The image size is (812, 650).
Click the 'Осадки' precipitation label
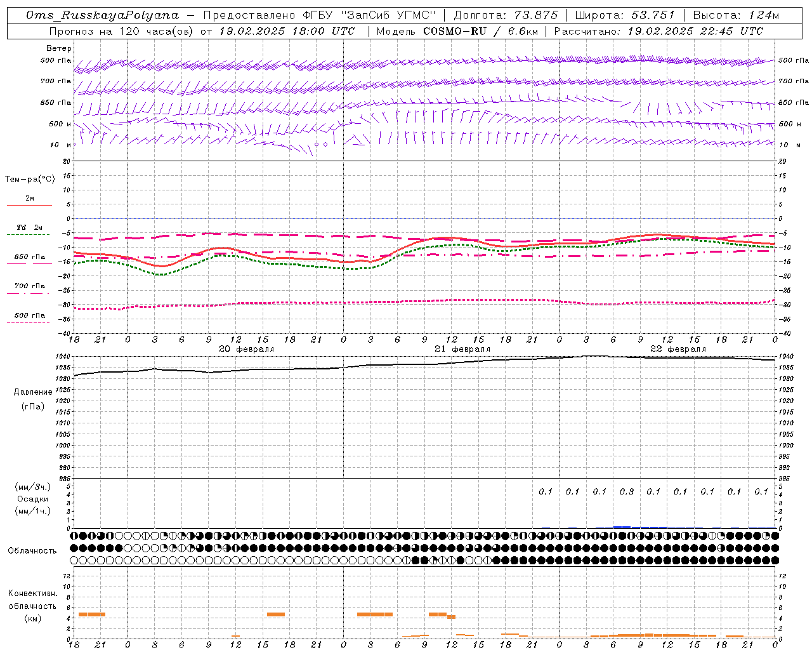32,499
